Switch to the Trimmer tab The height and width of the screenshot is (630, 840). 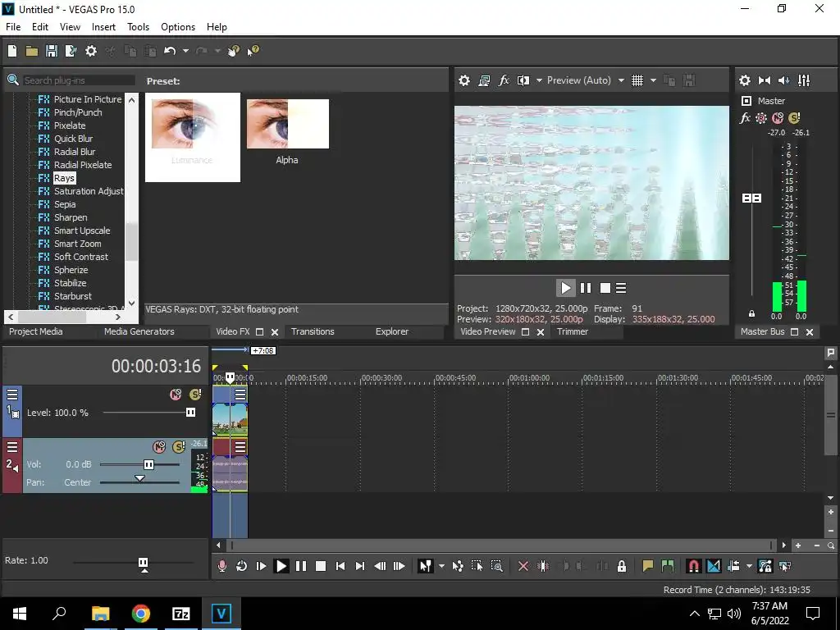(573, 331)
